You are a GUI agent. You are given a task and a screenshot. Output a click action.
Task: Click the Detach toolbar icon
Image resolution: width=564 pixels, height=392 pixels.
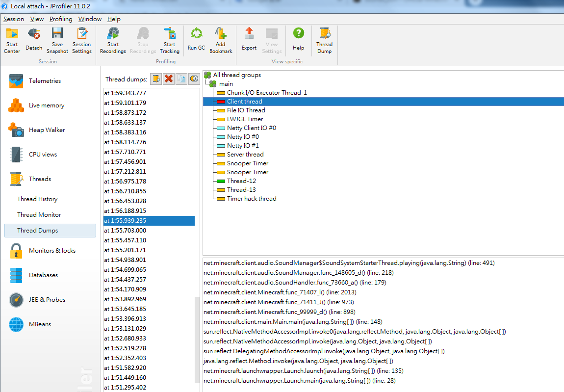34,40
